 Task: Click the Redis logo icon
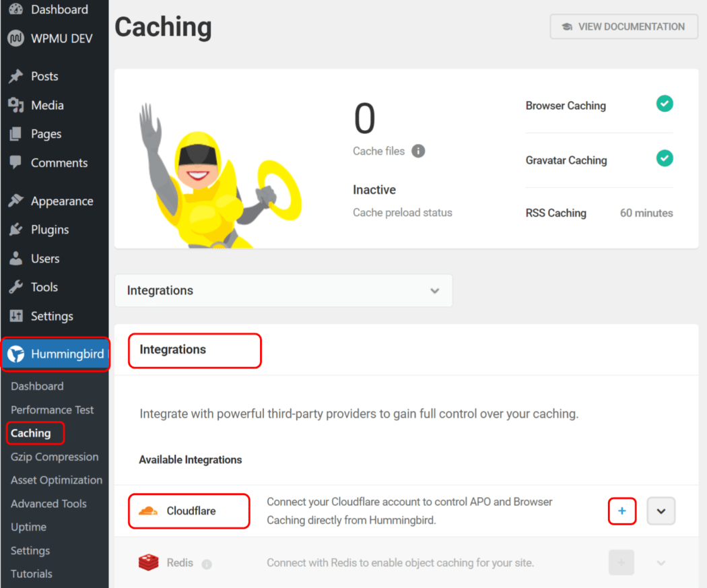(149, 562)
